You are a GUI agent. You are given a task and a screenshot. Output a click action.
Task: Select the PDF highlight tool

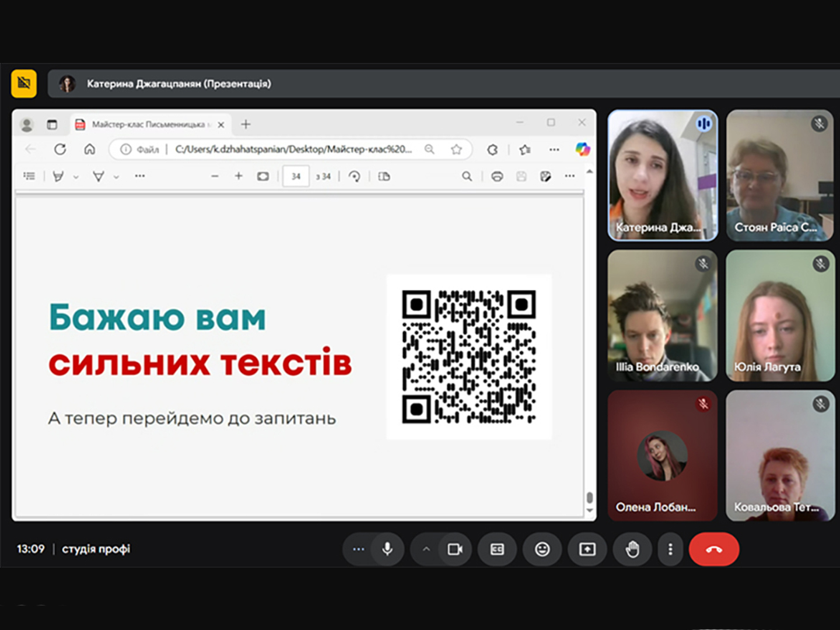click(58, 176)
